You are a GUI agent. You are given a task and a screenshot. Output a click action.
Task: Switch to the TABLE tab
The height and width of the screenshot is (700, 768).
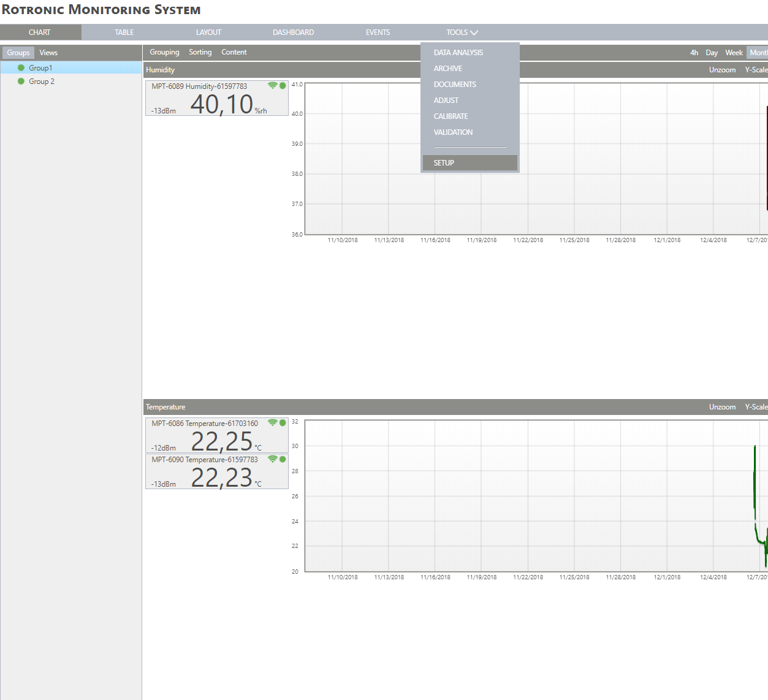tap(124, 32)
